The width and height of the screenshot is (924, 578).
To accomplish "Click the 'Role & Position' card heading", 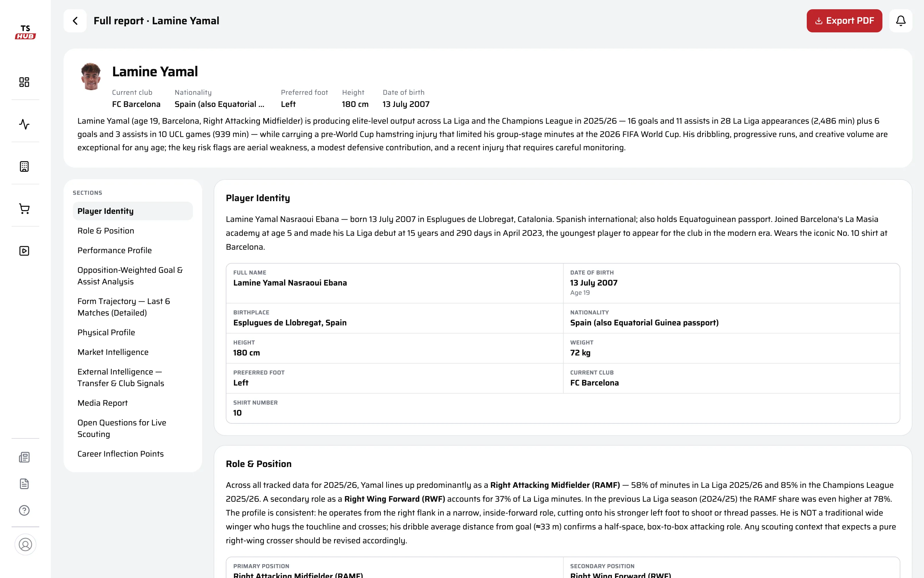I will click(x=258, y=464).
